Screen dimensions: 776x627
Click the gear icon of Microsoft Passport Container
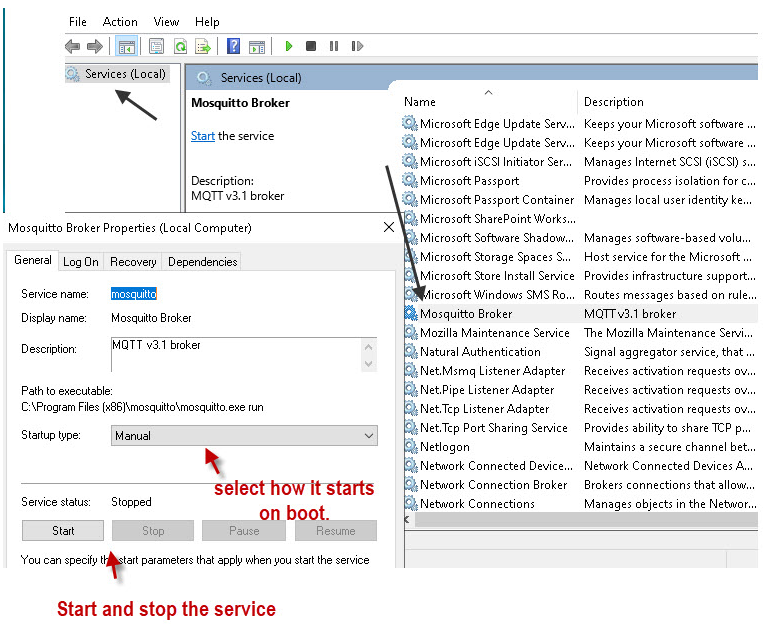[410, 199]
